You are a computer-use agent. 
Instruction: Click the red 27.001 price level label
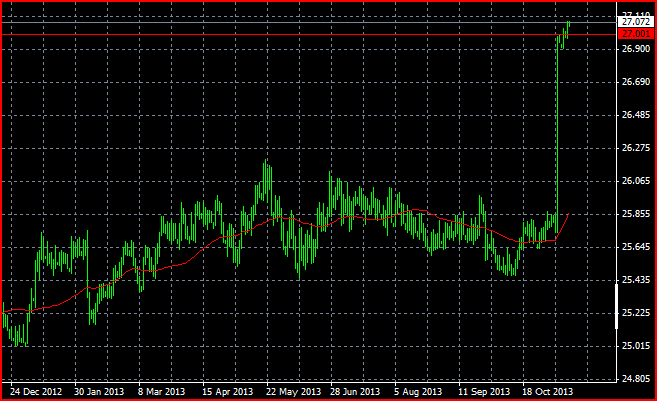(636, 34)
